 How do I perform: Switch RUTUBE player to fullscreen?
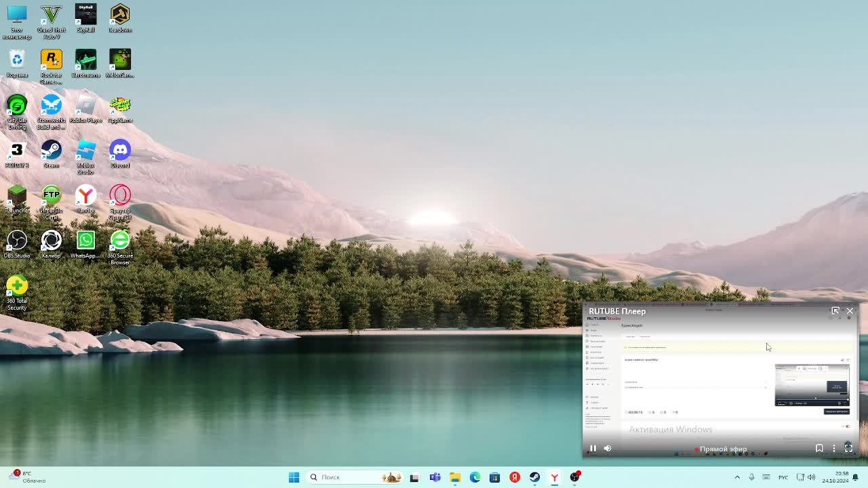pos(848,448)
